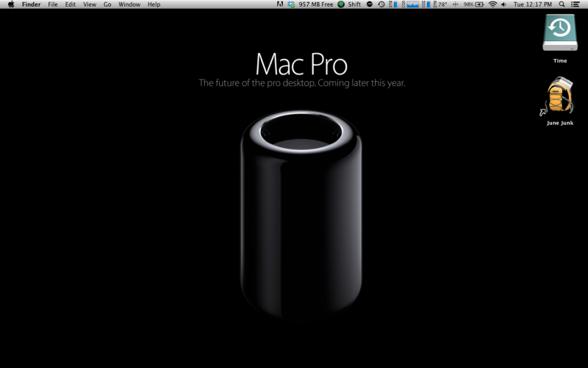Viewport: 588px width, 368px height.
Task: Open the volume control icon
Action: 503,4
